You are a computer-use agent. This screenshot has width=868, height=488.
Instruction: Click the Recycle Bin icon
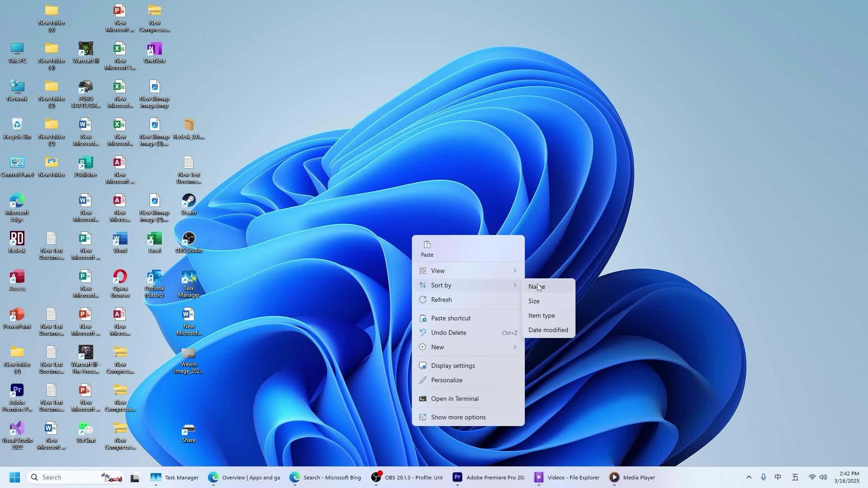(x=17, y=125)
